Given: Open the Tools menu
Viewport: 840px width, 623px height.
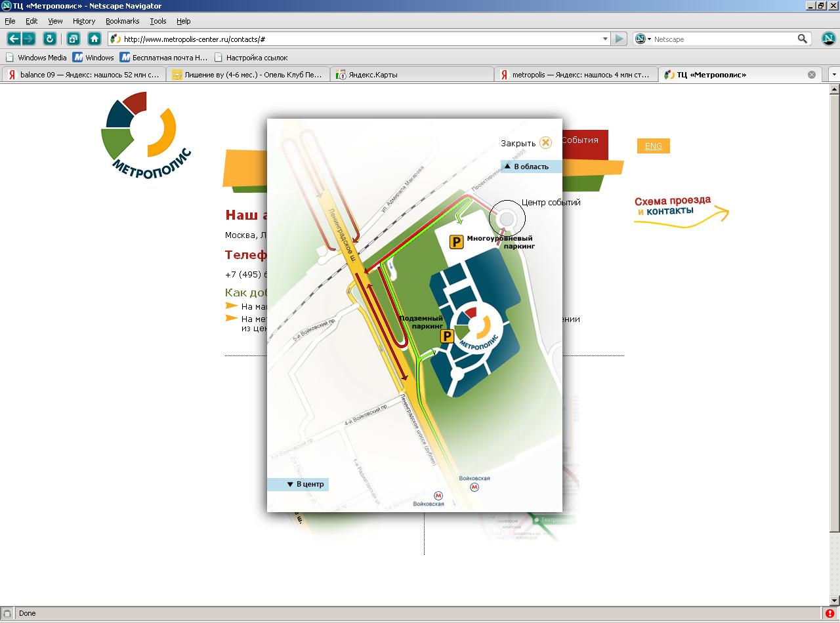Looking at the screenshot, I should pos(158,21).
